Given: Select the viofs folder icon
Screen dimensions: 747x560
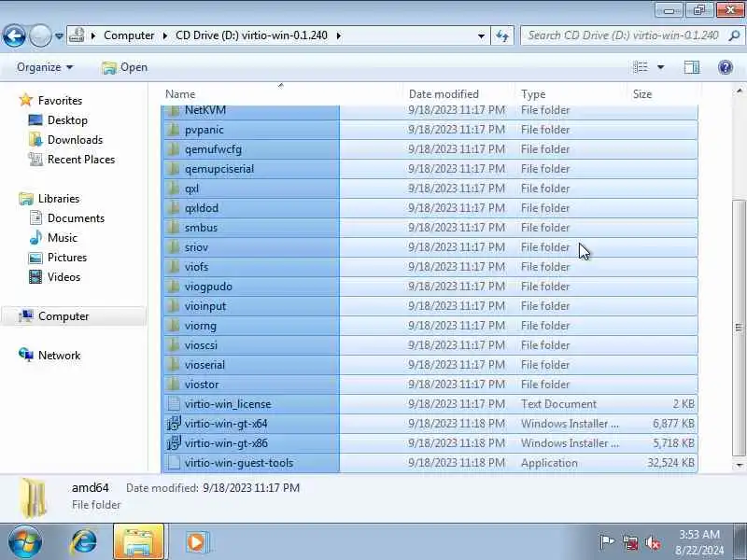Looking at the screenshot, I should tap(174, 267).
